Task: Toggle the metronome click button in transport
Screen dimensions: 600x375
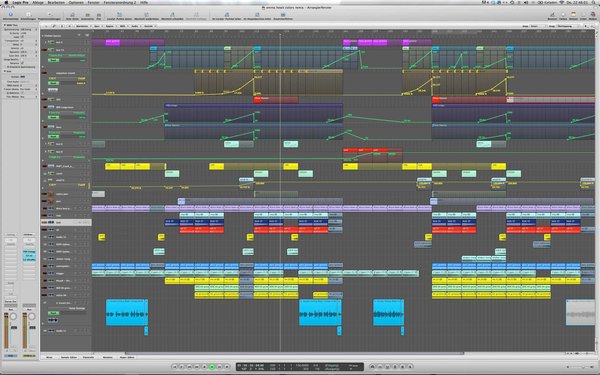Action: [411, 367]
